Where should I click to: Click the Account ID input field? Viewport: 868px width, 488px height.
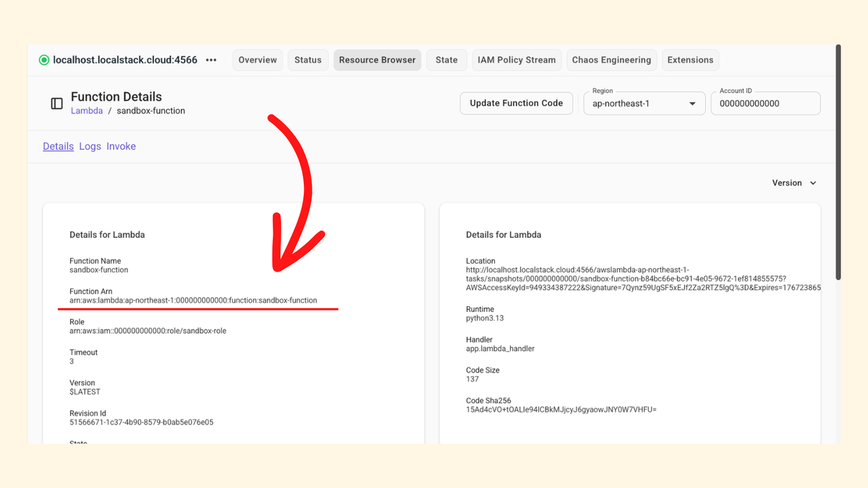pos(765,103)
